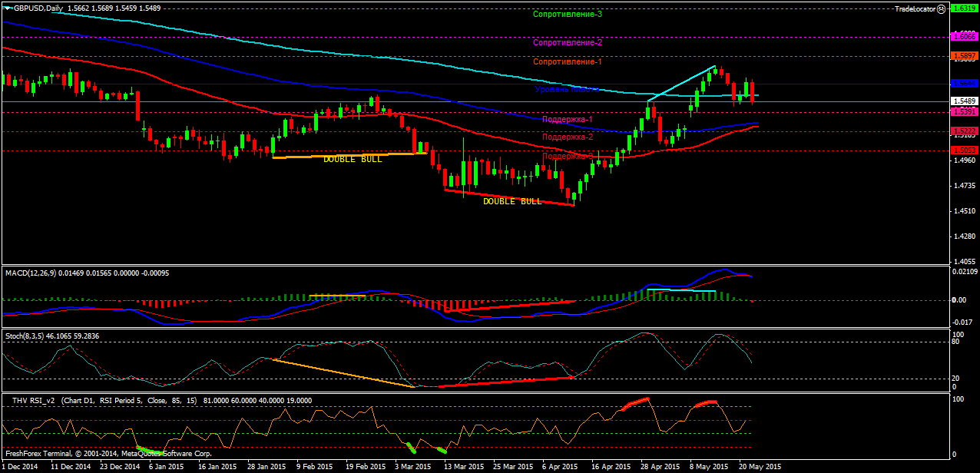Viewport: 980px width, 473px height.
Task: Click the 80 level on Stoch scale
Action: (957, 342)
